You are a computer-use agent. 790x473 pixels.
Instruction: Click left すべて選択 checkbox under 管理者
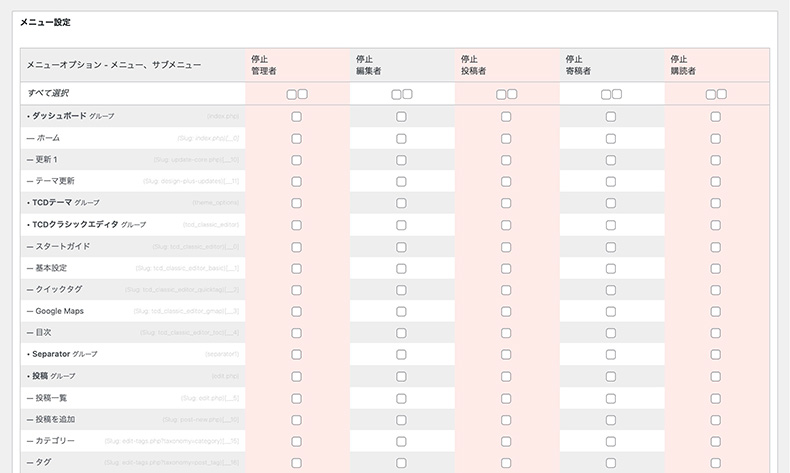tap(291, 94)
